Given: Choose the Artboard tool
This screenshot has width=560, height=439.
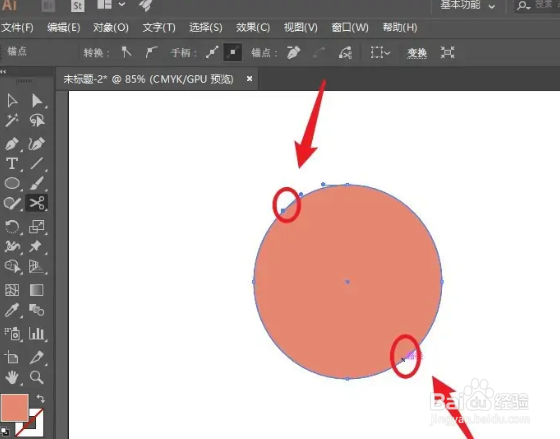Looking at the screenshot, I should click(11, 357).
